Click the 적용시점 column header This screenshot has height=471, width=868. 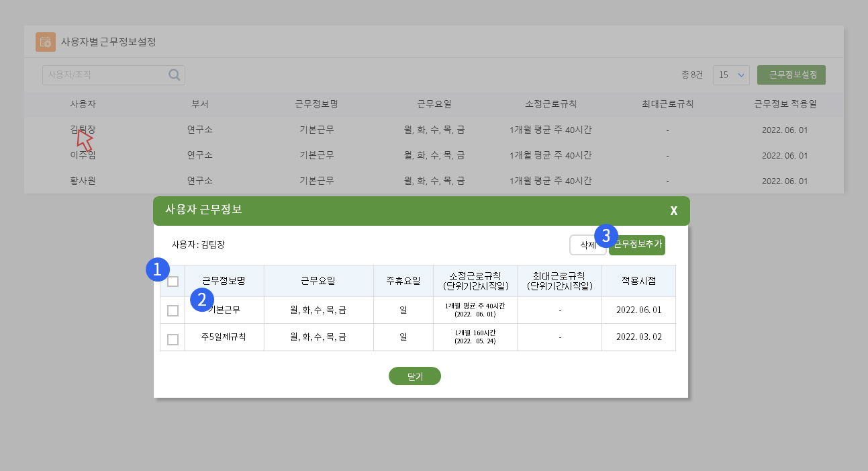pyautogui.click(x=638, y=282)
